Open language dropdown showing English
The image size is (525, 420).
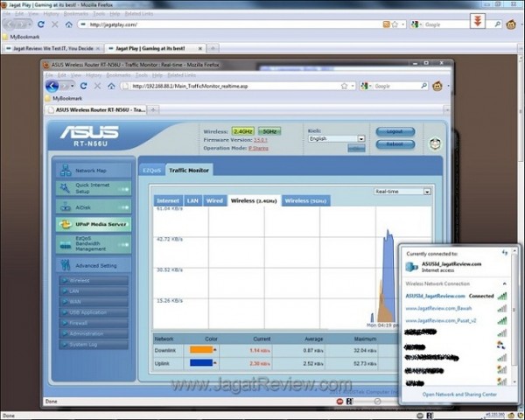click(337, 138)
